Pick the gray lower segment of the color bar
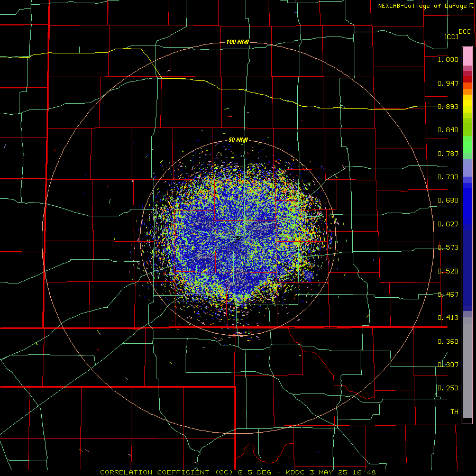476x476 pixels. click(x=467, y=368)
